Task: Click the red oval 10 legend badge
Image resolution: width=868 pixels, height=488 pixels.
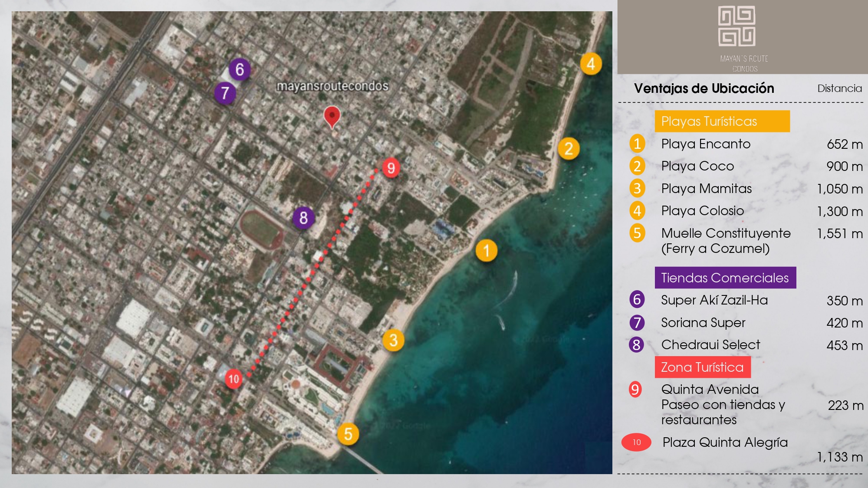Action: click(636, 442)
